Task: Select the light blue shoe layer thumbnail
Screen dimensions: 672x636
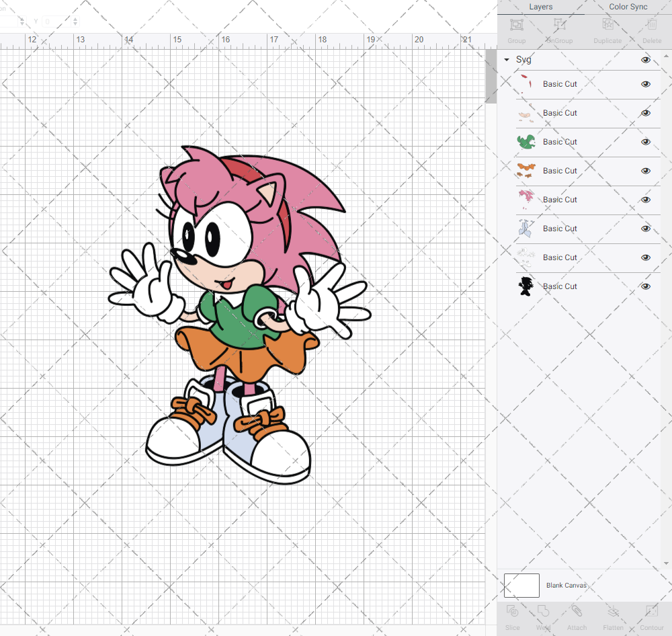Action: (x=526, y=229)
